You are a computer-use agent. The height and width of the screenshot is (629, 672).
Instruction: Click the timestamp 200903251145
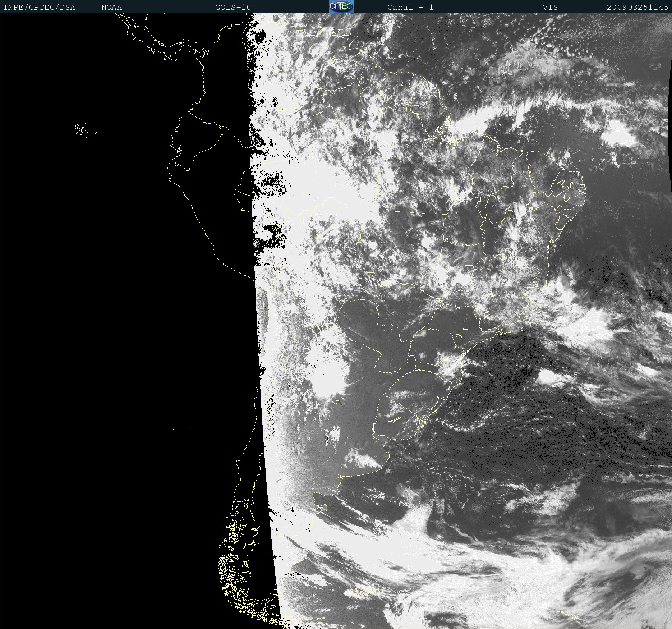click(x=637, y=7)
